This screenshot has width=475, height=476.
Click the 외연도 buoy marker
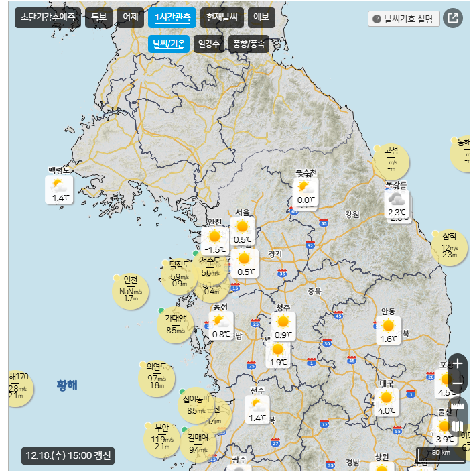click(x=157, y=379)
